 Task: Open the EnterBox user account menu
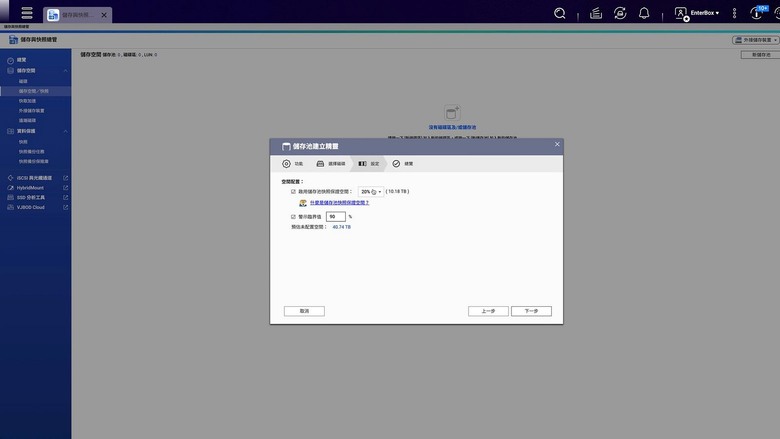[x=696, y=13]
